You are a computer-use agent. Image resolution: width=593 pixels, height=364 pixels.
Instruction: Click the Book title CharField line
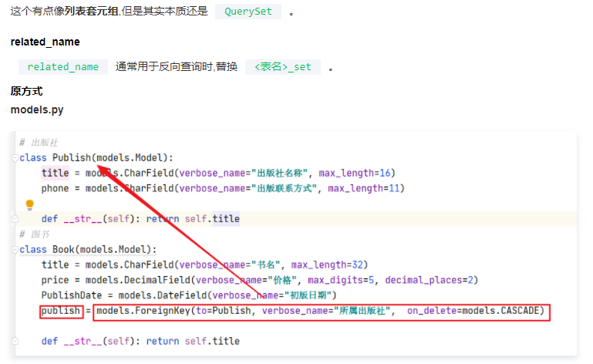coord(204,265)
